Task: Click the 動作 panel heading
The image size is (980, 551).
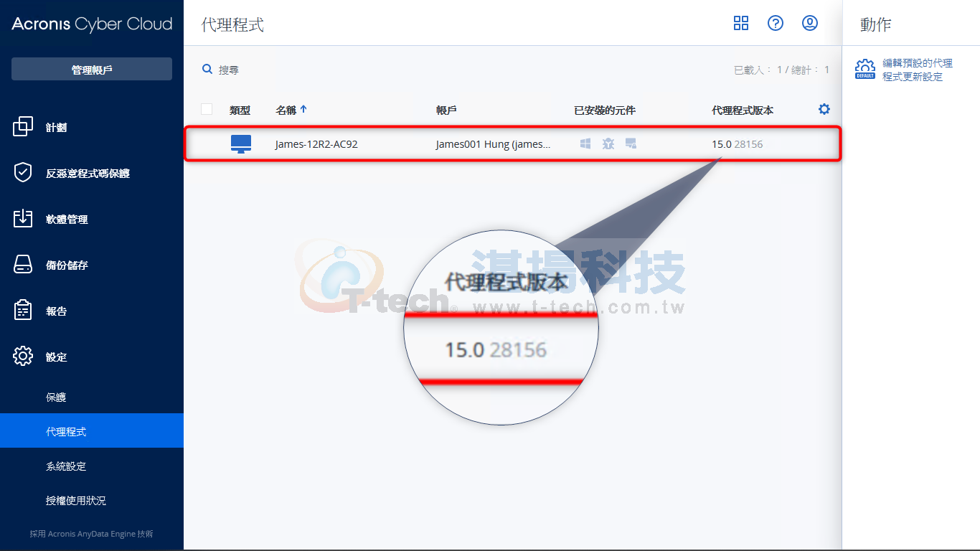Action: click(875, 24)
